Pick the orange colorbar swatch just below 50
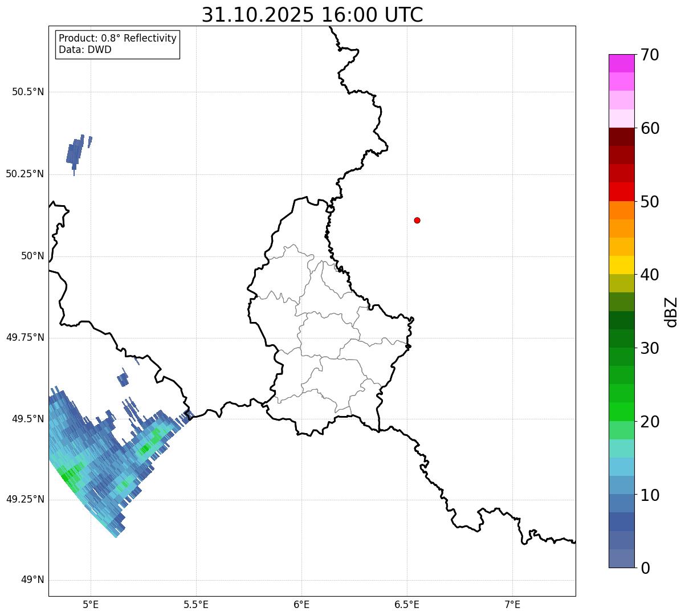The image size is (685, 616). (x=621, y=210)
